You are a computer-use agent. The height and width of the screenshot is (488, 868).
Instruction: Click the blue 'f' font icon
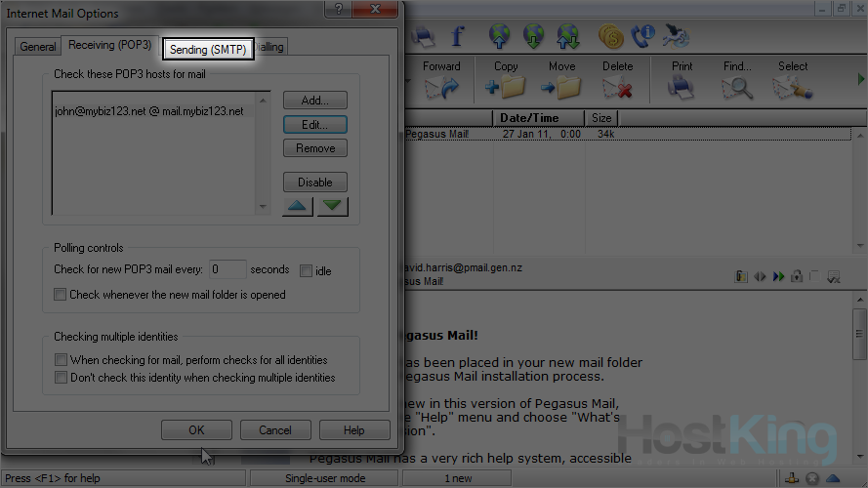coord(456,37)
